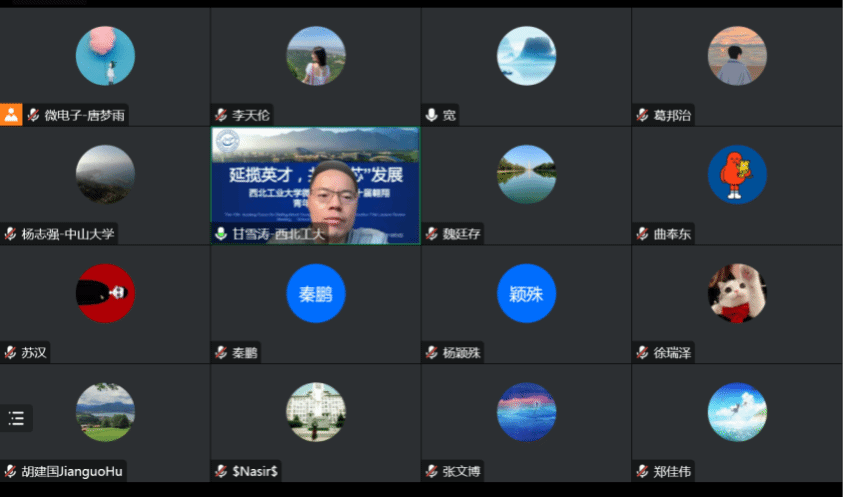Viewport: 844px width, 499px height.
Task: Toggle the muted mic for 杨志强-中山大学
Action: [x=11, y=234]
